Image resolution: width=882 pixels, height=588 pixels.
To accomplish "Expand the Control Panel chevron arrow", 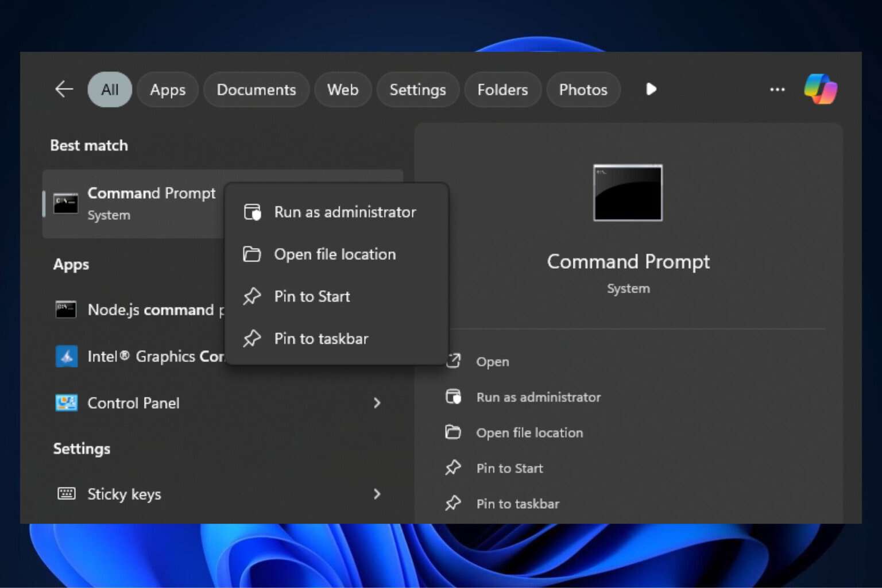I will point(377,403).
